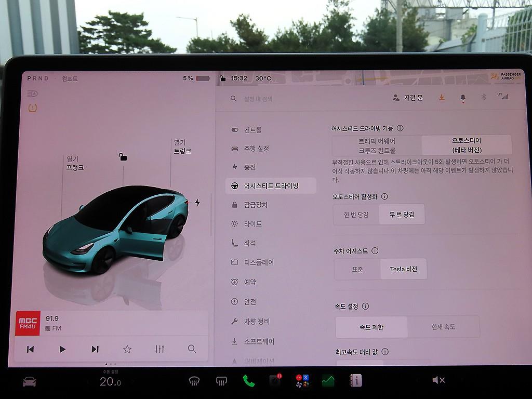
Task: Tap the car unlock icon above vehicle
Action: point(123,157)
